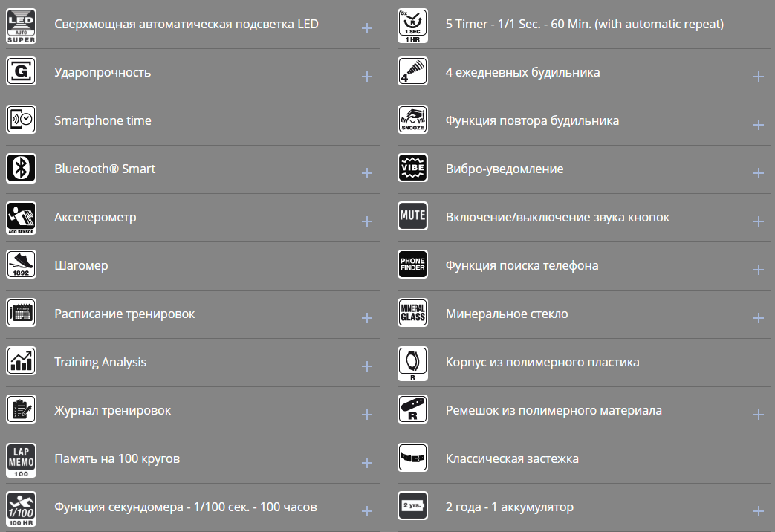775x532 pixels.
Task: Expand the Bluetooth® Smart row
Action: (x=366, y=173)
